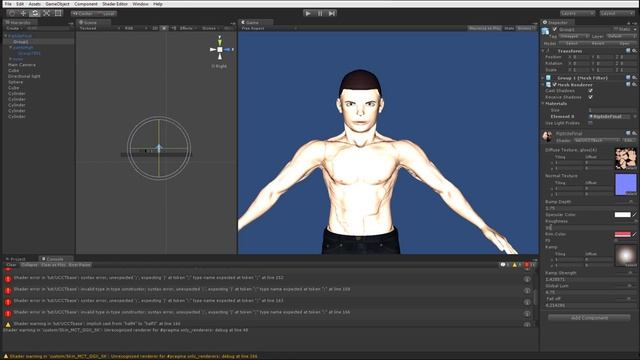This screenshot has width=640, height=360.
Task: Open the Layout dropdown in toolbar
Action: tap(616, 13)
